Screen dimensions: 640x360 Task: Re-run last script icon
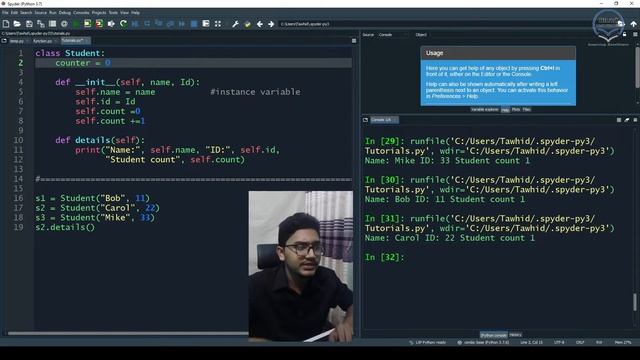point(123,24)
